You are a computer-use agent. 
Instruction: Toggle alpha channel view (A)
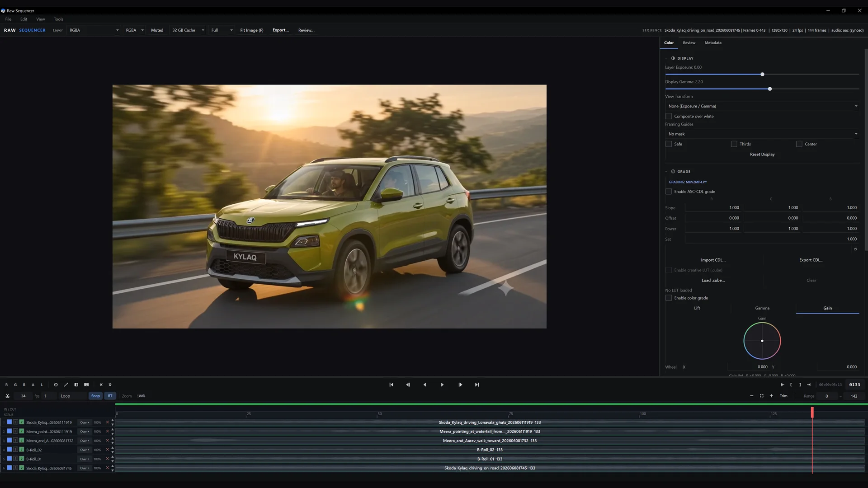coord(33,385)
